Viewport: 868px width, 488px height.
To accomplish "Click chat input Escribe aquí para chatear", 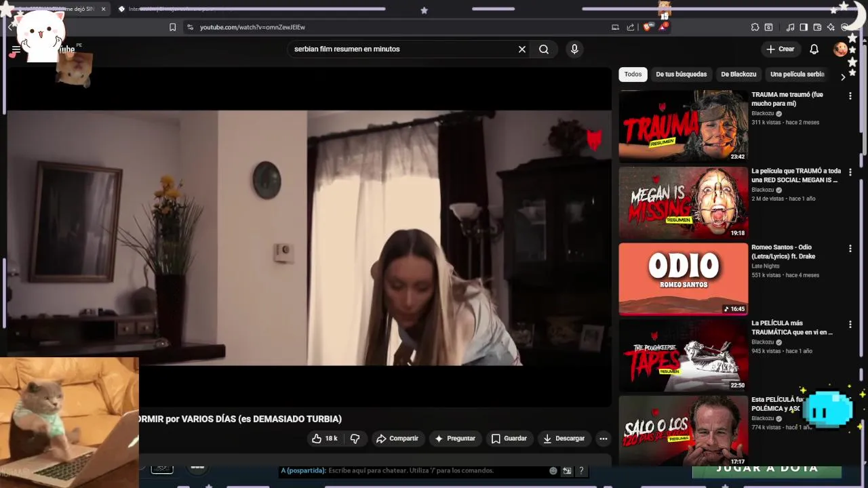I will point(411,470).
